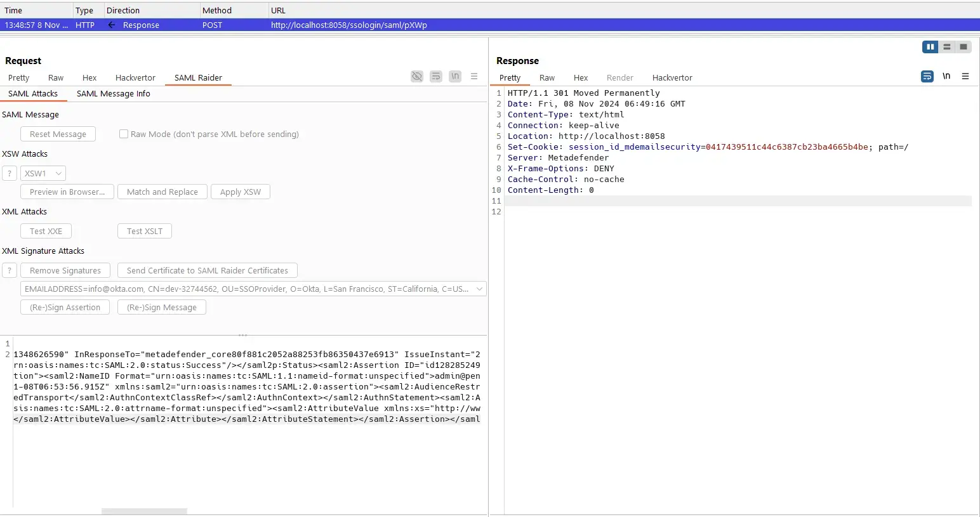980x517 pixels.
Task: Switch to side-by-side split layout icon
Action: click(930, 47)
